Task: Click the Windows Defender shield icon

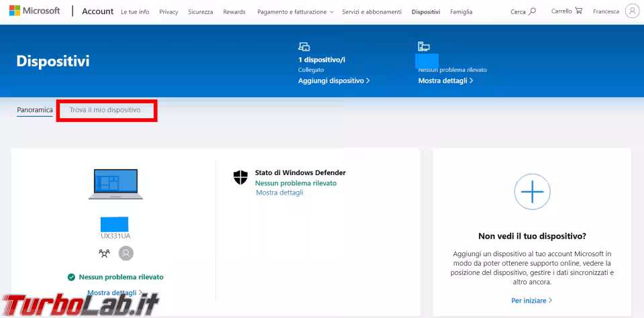Action: pyautogui.click(x=241, y=177)
